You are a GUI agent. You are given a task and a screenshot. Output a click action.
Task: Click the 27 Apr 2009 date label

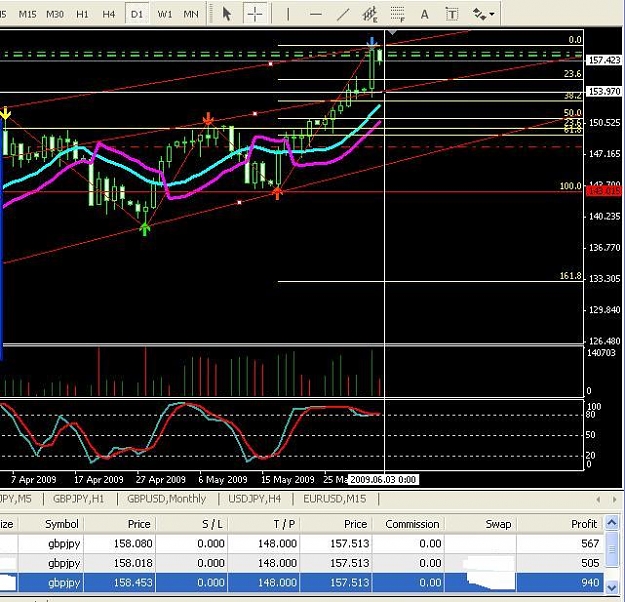161,480
